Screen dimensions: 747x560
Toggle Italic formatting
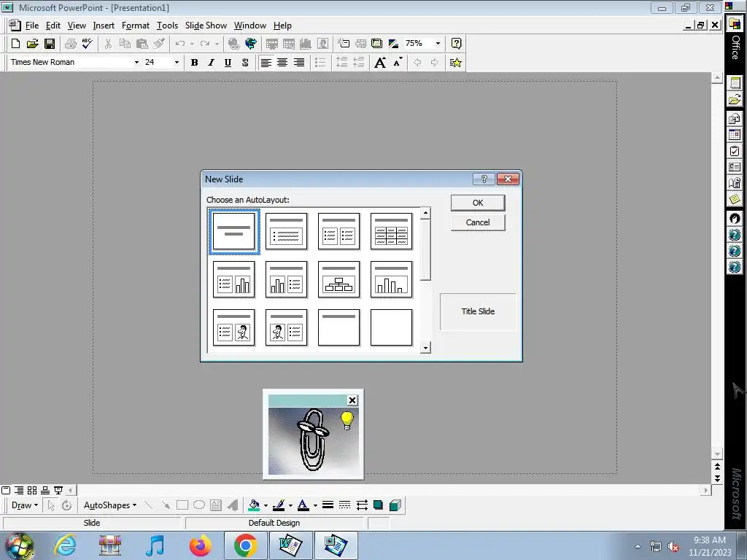(x=211, y=63)
